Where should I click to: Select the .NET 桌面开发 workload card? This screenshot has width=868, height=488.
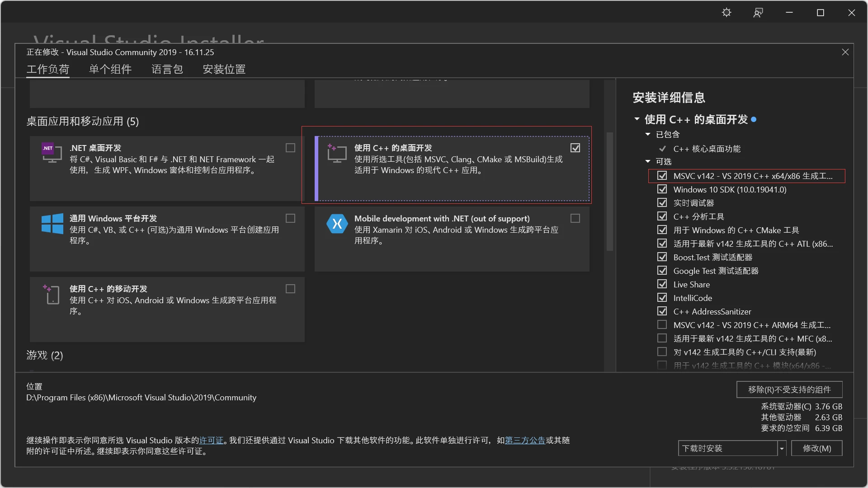coord(167,169)
